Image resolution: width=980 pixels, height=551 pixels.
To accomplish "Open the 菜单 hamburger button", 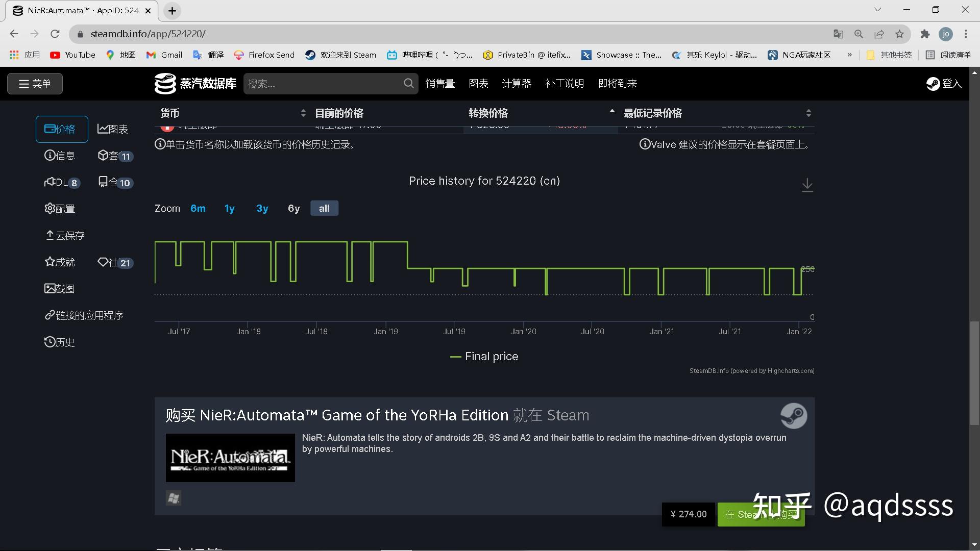I will [x=35, y=84].
